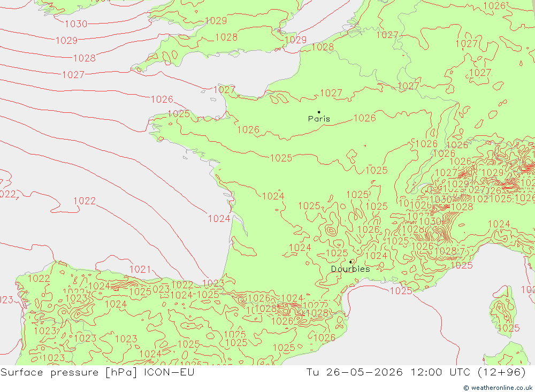
Task: Click the 1025 label on Corsica
Action: (x=509, y=328)
